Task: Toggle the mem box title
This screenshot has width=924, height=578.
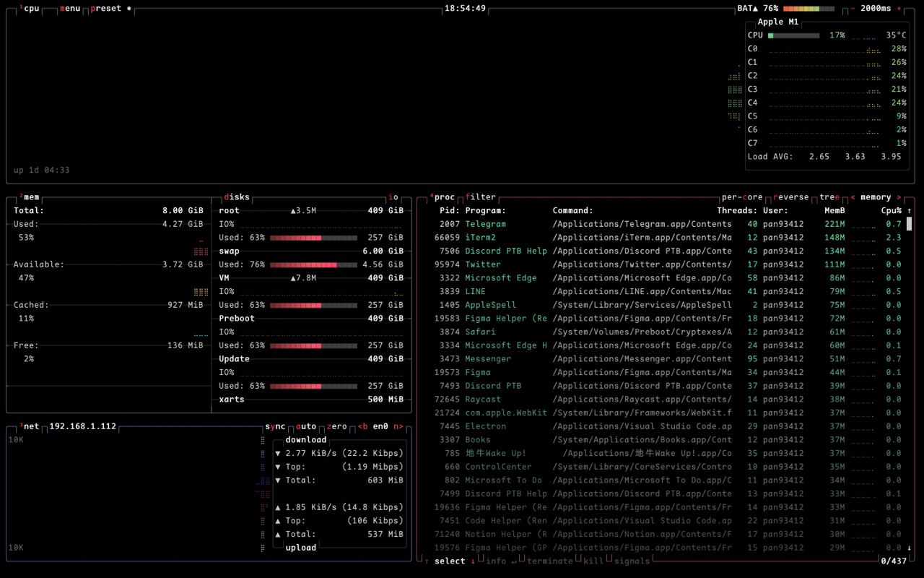Action: coord(30,197)
